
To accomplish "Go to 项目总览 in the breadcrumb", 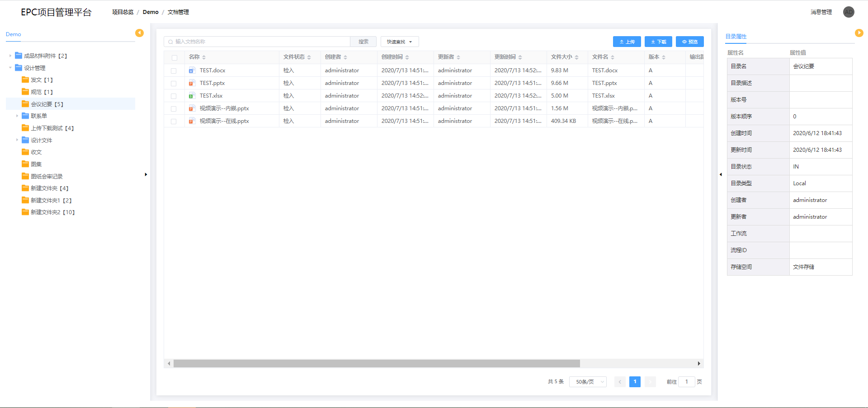I will [123, 12].
